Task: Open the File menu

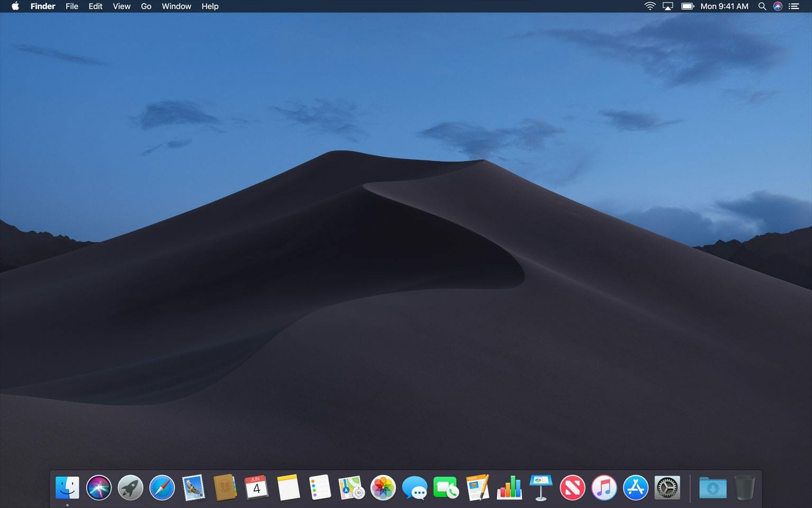Action: 72,6
